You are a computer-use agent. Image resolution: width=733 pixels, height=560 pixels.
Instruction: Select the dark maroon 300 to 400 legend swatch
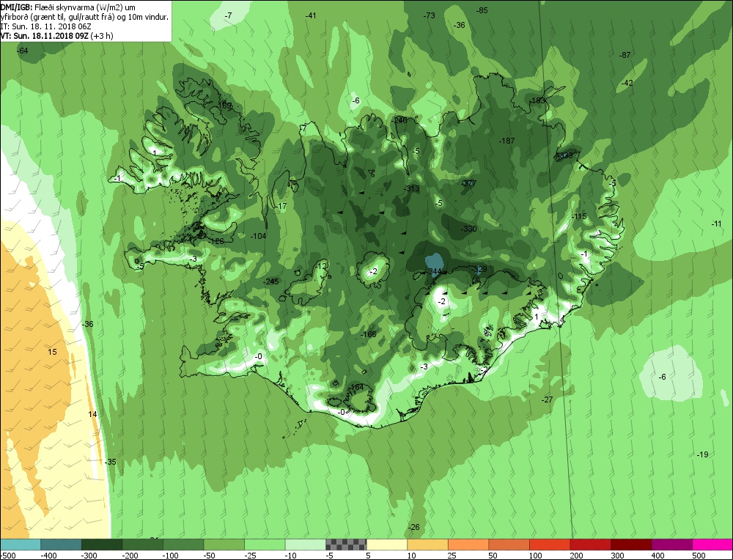[630, 545]
